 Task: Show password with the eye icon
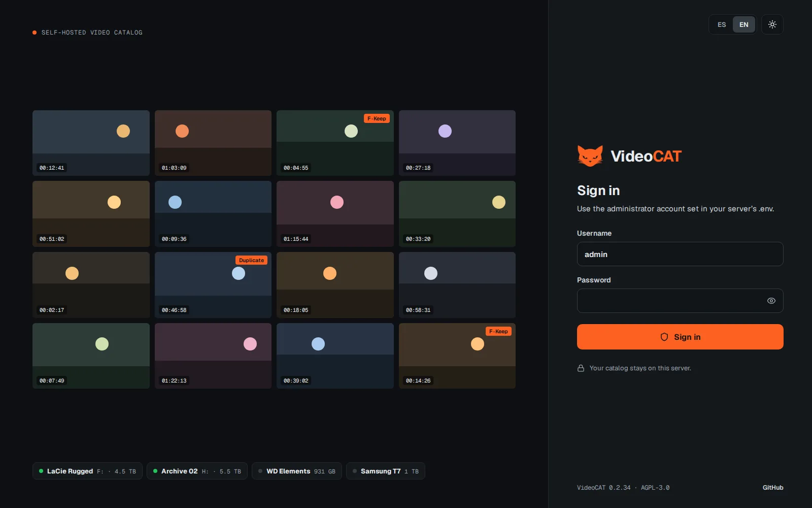(x=771, y=301)
